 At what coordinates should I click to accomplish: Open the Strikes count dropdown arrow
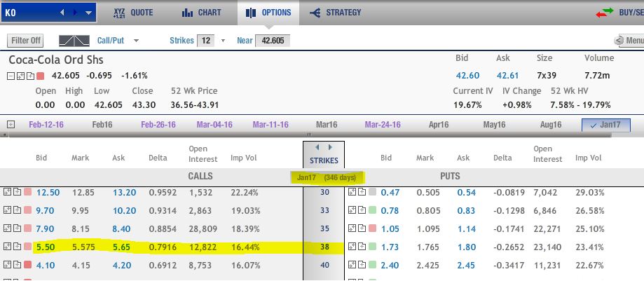click(x=223, y=41)
